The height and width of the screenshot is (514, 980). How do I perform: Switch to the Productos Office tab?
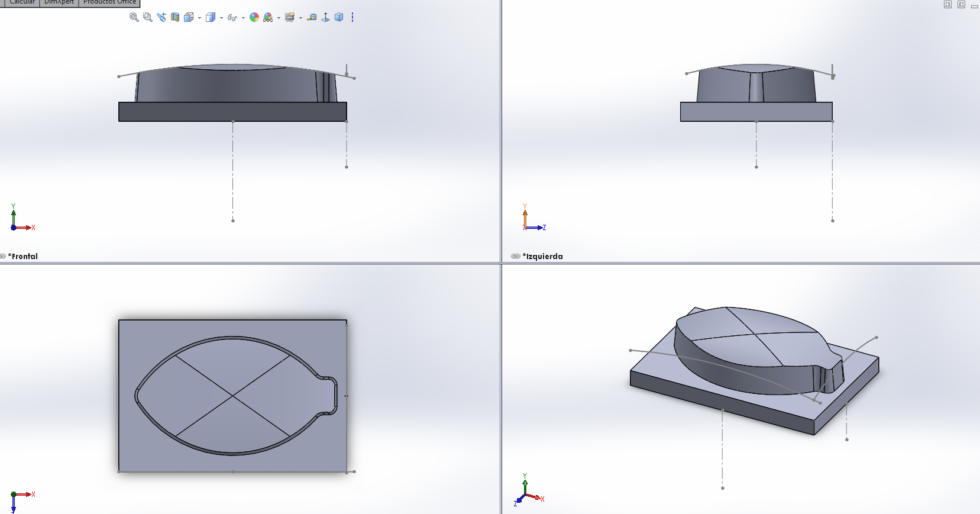coord(109,2)
